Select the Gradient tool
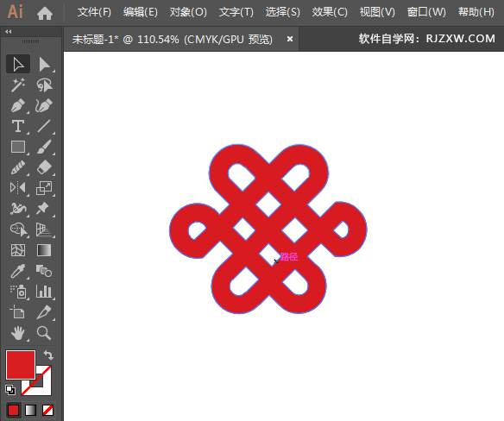The height and width of the screenshot is (421, 504). pos(44,250)
